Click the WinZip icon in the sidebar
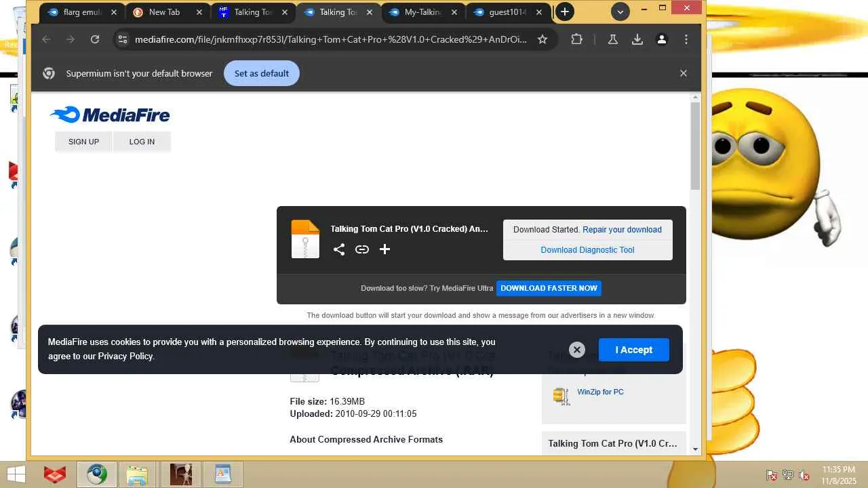868x488 pixels. pos(561,396)
